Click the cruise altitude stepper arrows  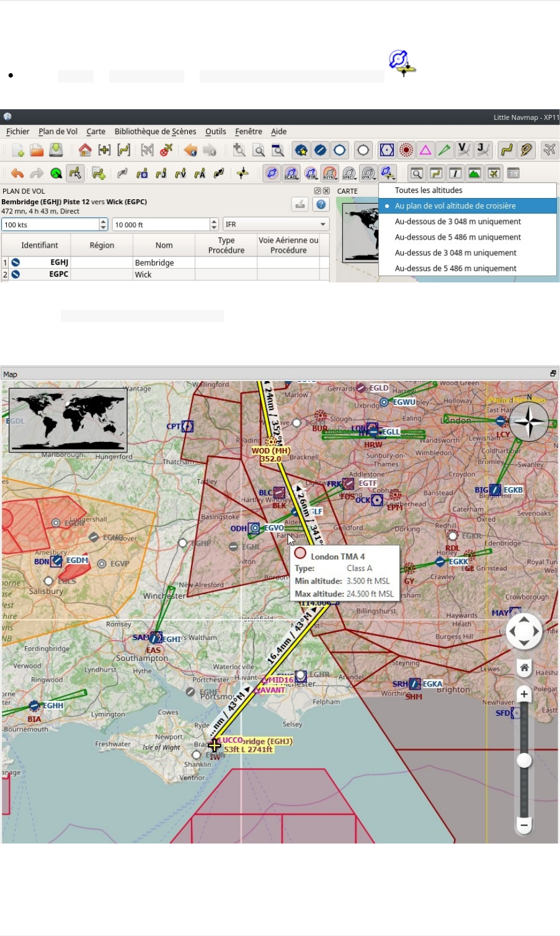point(214,225)
